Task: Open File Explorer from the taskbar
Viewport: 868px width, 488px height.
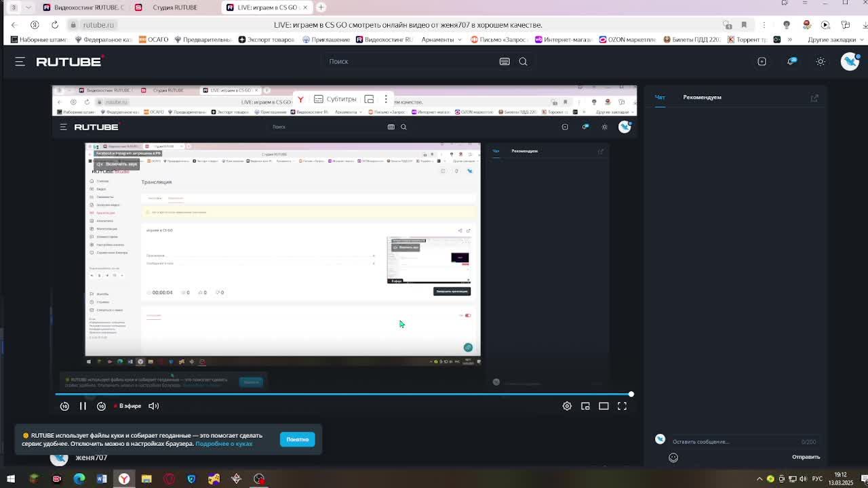Action: [x=146, y=479]
